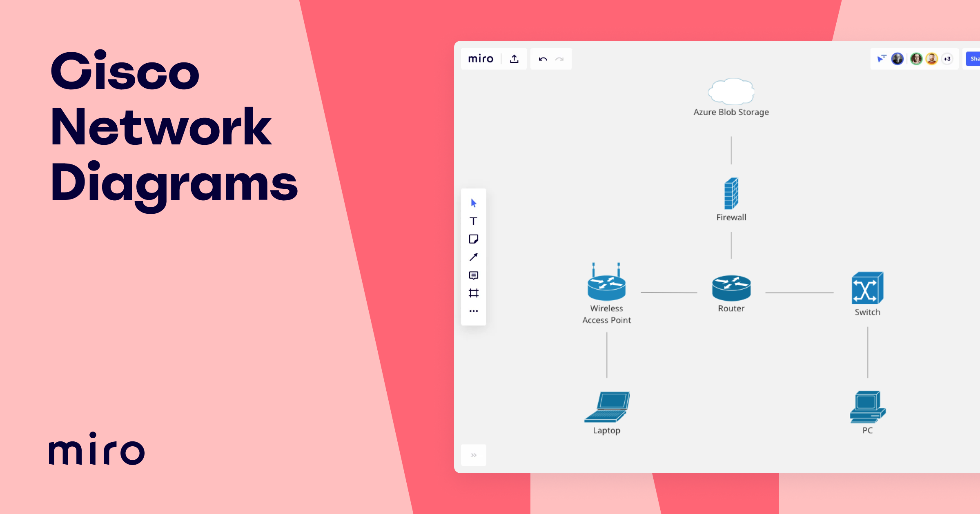Select the Router shape on canvas
Viewport: 980px width, 514px height.
click(x=731, y=288)
